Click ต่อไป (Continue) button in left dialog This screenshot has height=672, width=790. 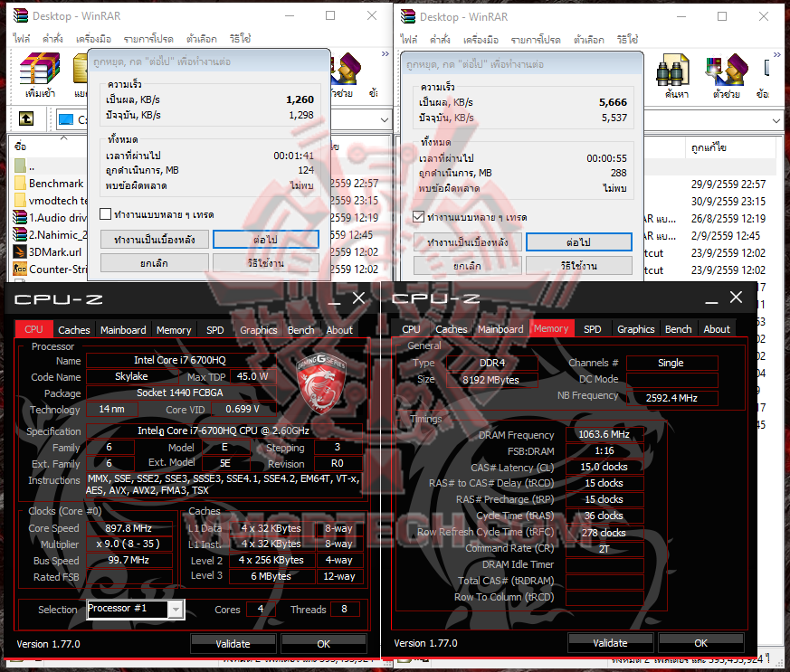click(x=265, y=240)
